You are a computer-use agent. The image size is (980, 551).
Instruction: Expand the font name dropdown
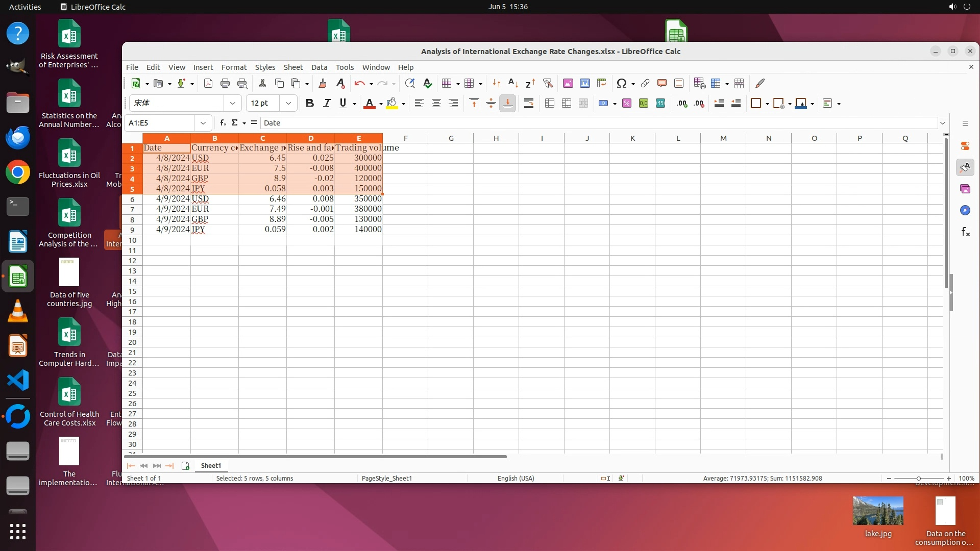pos(233,103)
